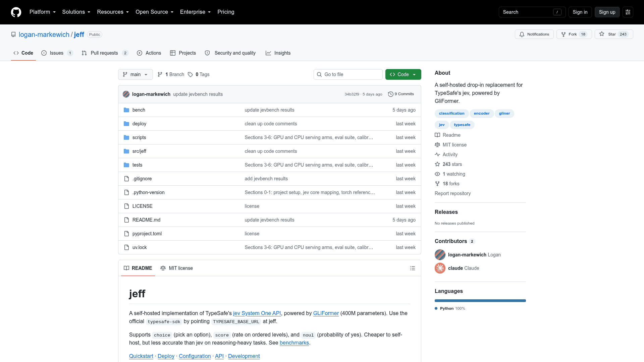The width and height of the screenshot is (644, 362).
Task: Click the tests folder icon
Action: click(x=126, y=165)
